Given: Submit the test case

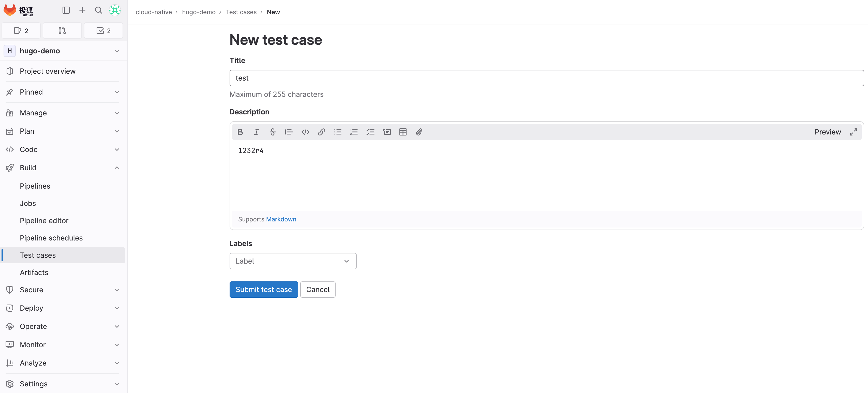Looking at the screenshot, I should point(263,290).
